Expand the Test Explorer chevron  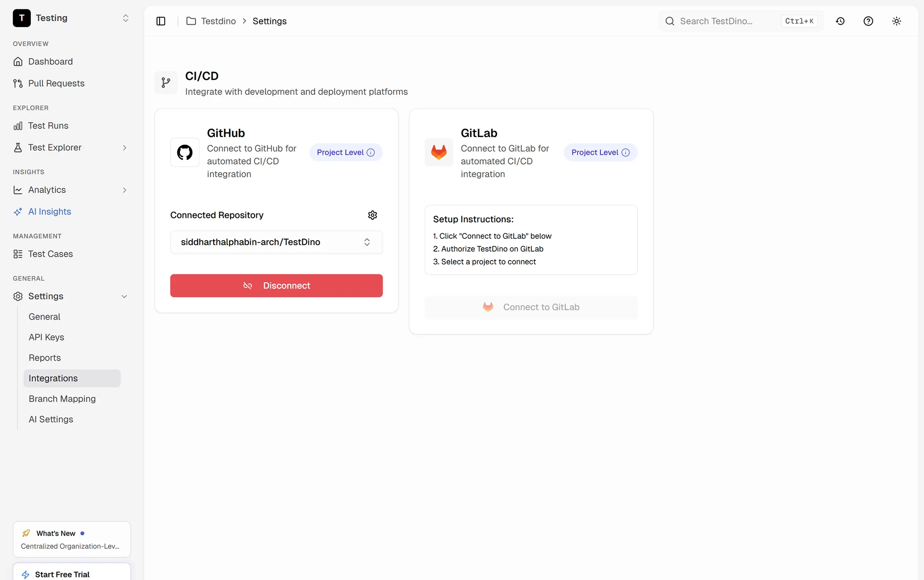point(124,148)
